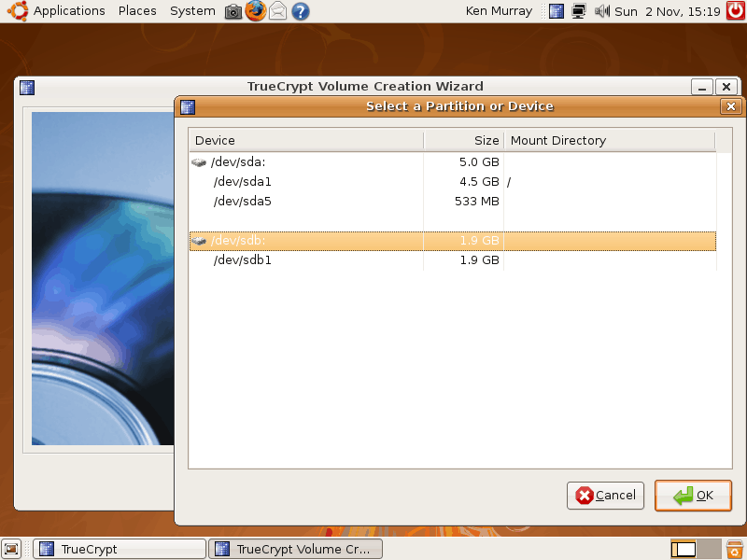Select the /dev/sda5 partition row
747x560 pixels.
point(453,201)
